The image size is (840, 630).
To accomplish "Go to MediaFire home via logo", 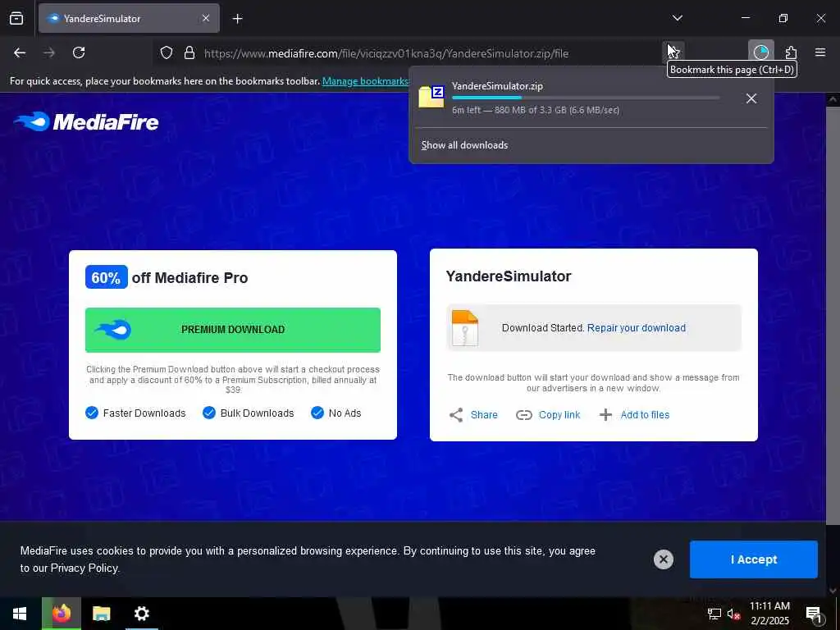I will [x=86, y=122].
